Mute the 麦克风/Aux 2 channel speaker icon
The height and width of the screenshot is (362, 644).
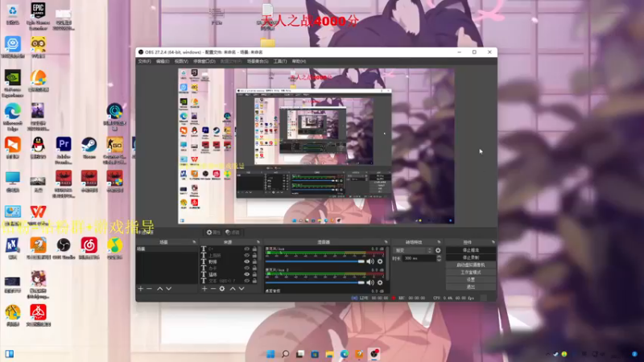click(370, 282)
